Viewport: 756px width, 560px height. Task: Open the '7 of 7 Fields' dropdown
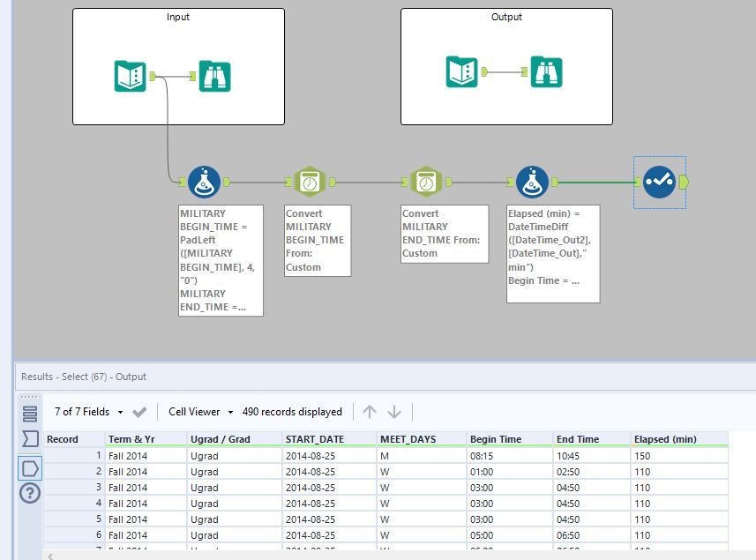pos(89,412)
